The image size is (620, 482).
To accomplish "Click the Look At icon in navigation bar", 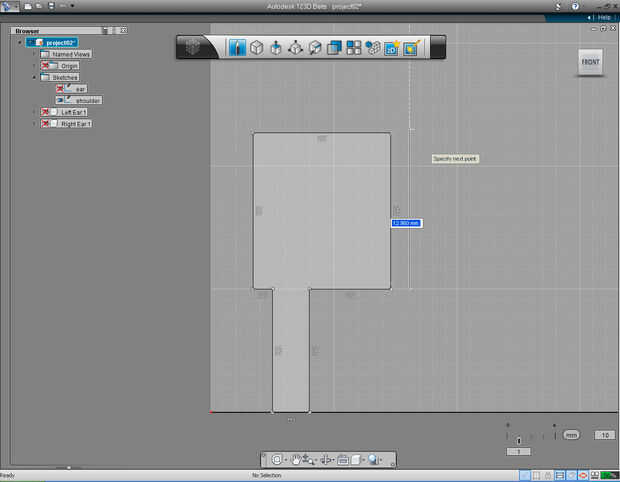I will pyautogui.click(x=343, y=459).
